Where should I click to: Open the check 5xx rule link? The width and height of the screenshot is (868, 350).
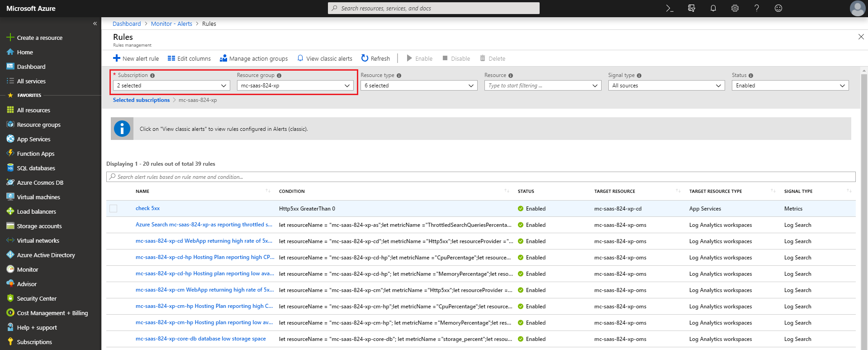(147, 208)
